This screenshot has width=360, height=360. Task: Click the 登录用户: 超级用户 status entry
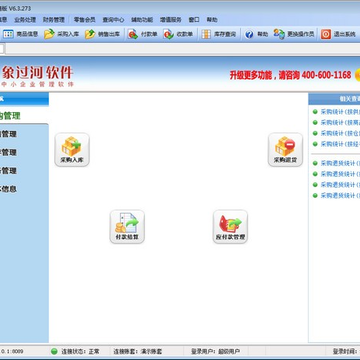pos(215,351)
